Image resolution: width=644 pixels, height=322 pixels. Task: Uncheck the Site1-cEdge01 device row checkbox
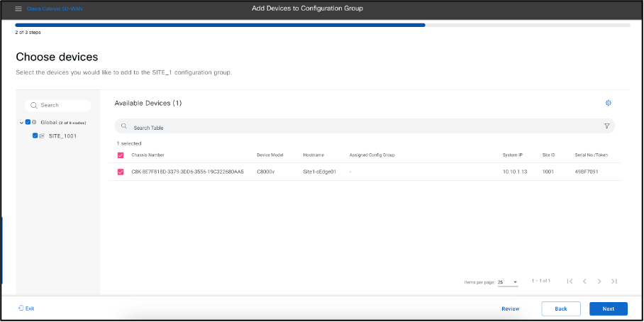pos(121,172)
